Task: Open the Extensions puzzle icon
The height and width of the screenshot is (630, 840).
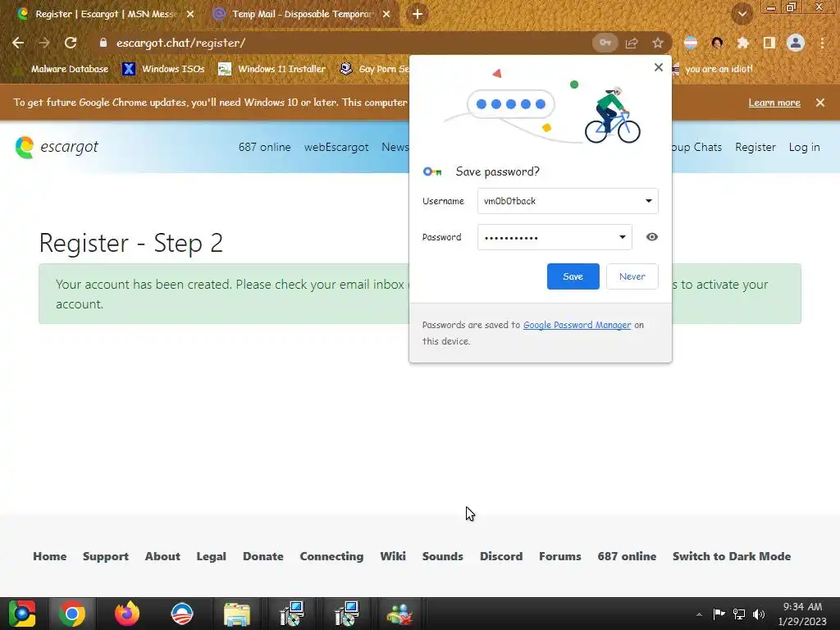Action: 742,43
